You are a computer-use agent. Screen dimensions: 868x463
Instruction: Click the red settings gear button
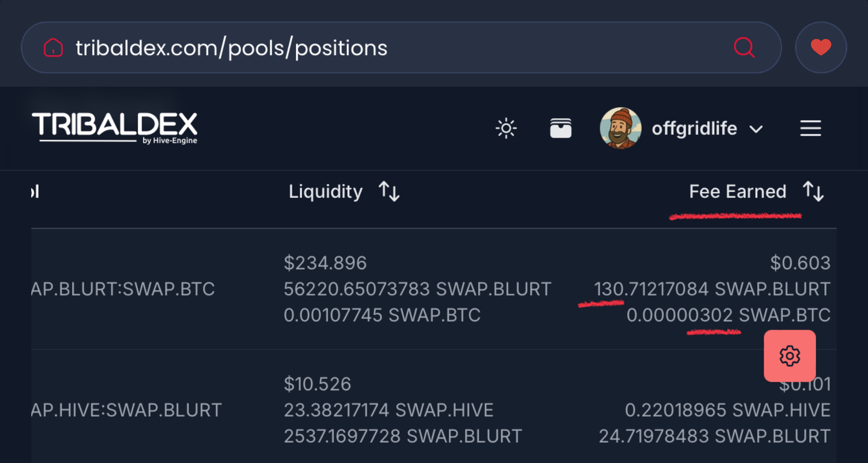point(790,356)
